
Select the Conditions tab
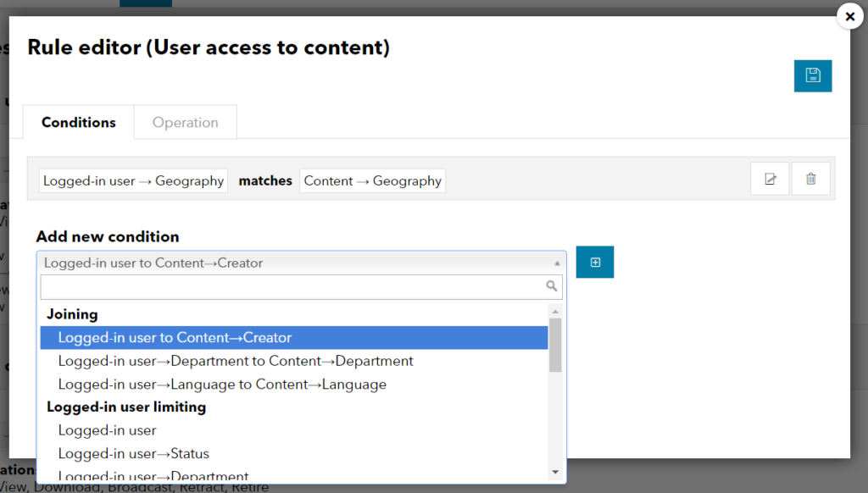coord(79,122)
